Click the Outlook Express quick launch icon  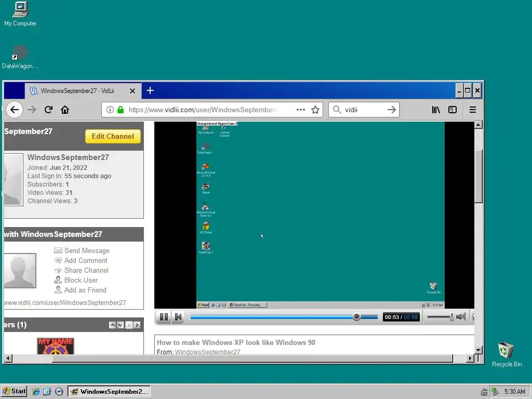point(47,391)
